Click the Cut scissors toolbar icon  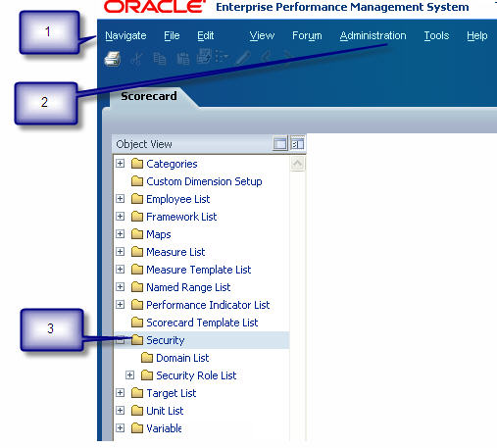click(x=136, y=59)
